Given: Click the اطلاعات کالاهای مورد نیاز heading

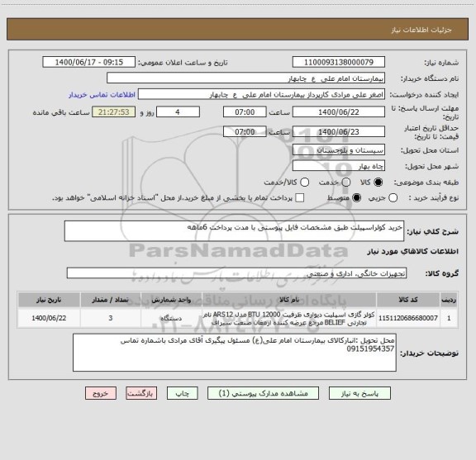Looking at the screenshot, I should [x=413, y=251].
